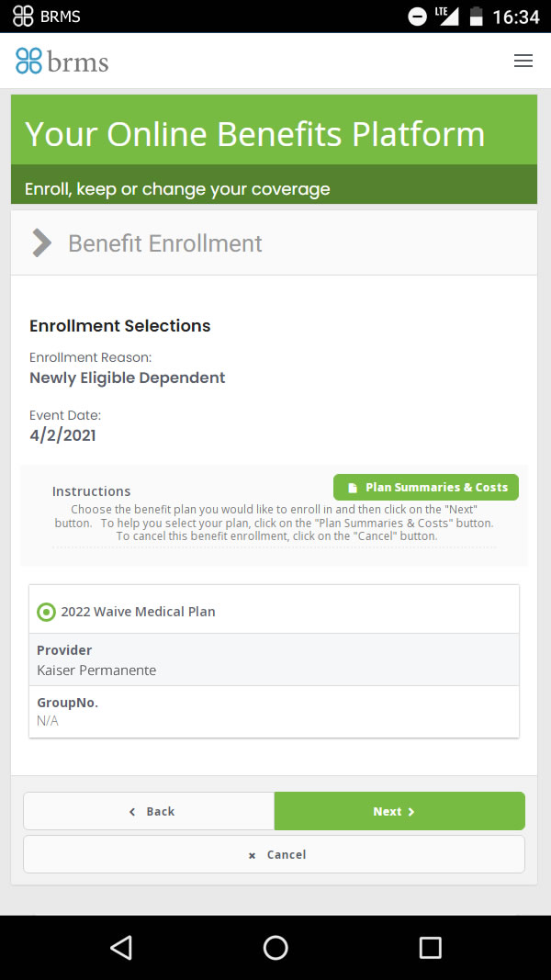Tap the Android home circle button
This screenshot has width=551, height=980.
(275, 948)
